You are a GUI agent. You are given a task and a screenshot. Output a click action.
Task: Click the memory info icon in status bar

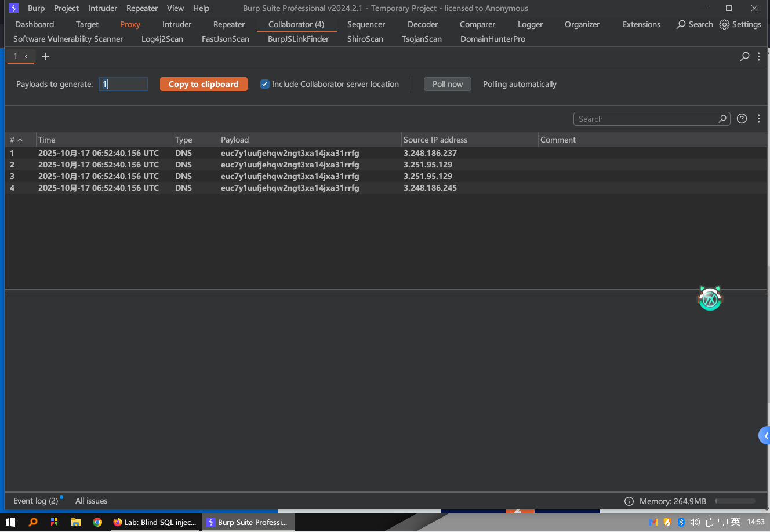click(x=629, y=501)
